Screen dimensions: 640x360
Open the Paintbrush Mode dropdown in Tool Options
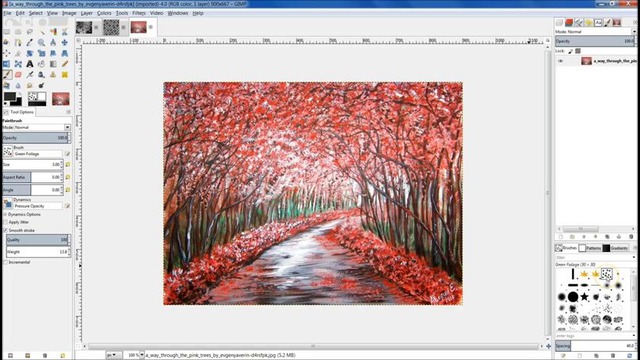(67, 127)
